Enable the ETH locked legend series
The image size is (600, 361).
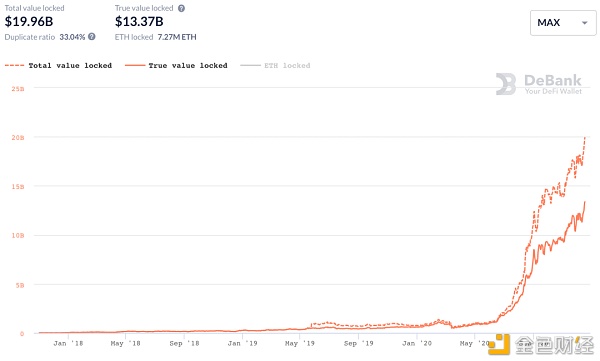[x=275, y=65]
